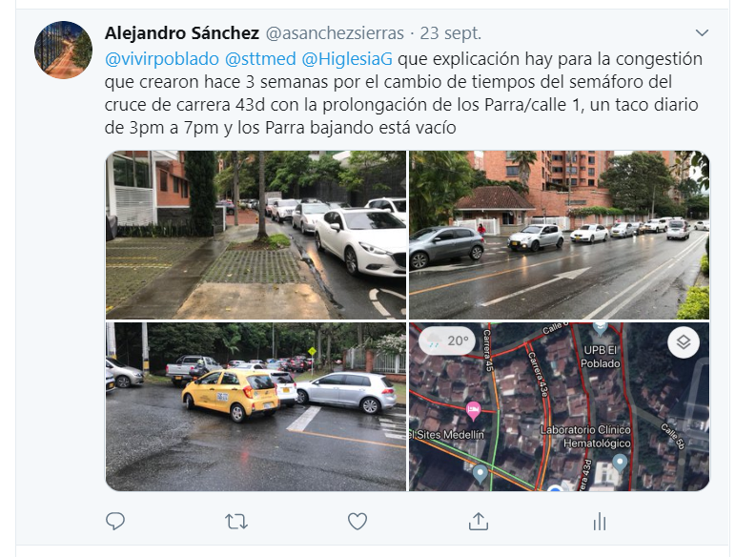The image size is (756, 557).
Task: Click the tweet text about semáforo congestion
Action: (x=403, y=93)
